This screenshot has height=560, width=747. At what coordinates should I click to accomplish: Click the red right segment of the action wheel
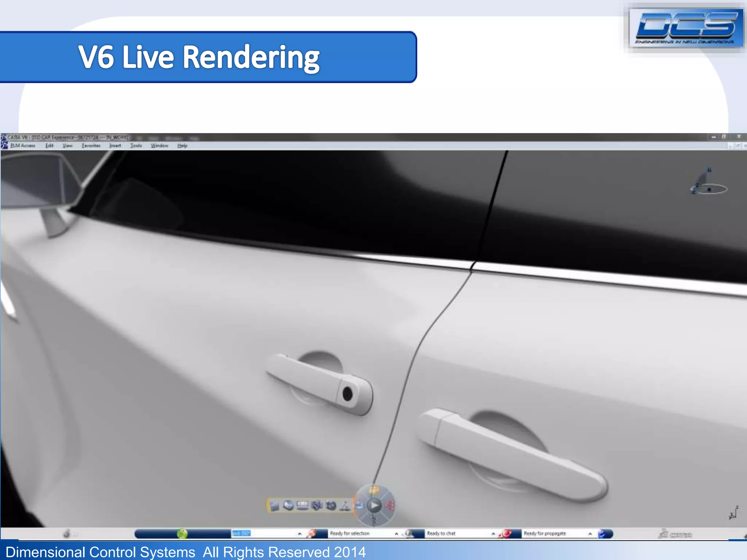coord(390,506)
